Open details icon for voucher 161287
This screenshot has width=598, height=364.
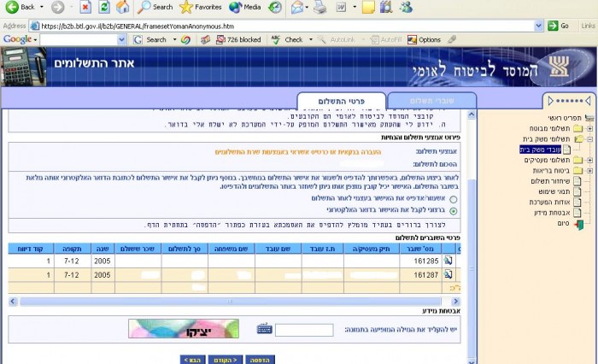point(448,276)
